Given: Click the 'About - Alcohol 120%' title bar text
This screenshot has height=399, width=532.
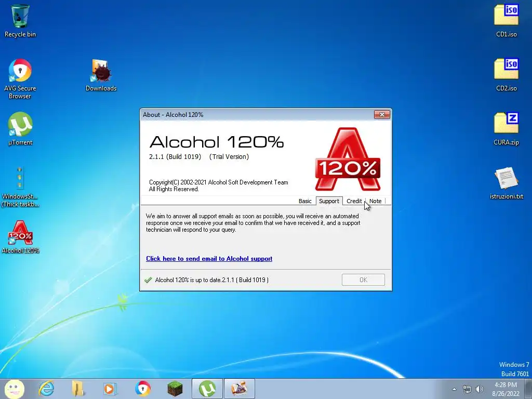Looking at the screenshot, I should click(x=173, y=115).
